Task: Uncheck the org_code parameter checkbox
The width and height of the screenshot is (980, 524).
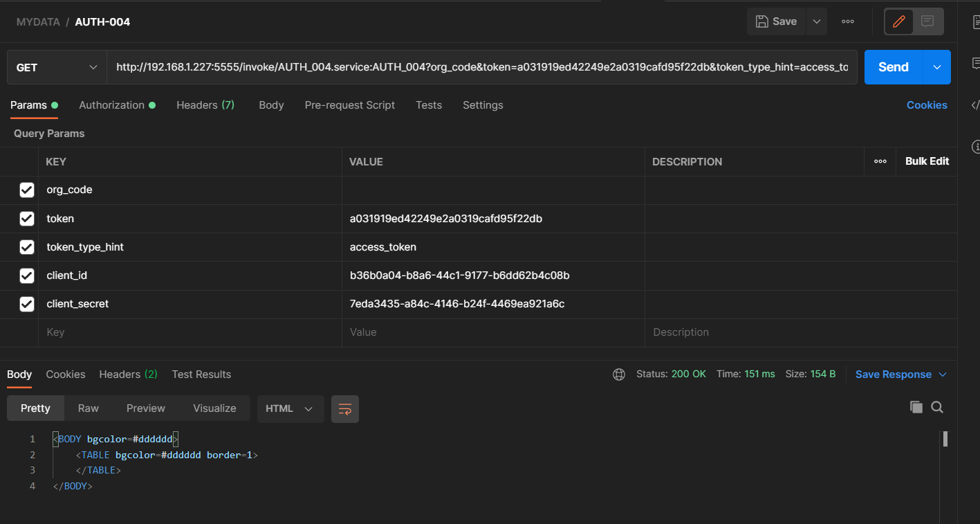Action: pos(27,190)
